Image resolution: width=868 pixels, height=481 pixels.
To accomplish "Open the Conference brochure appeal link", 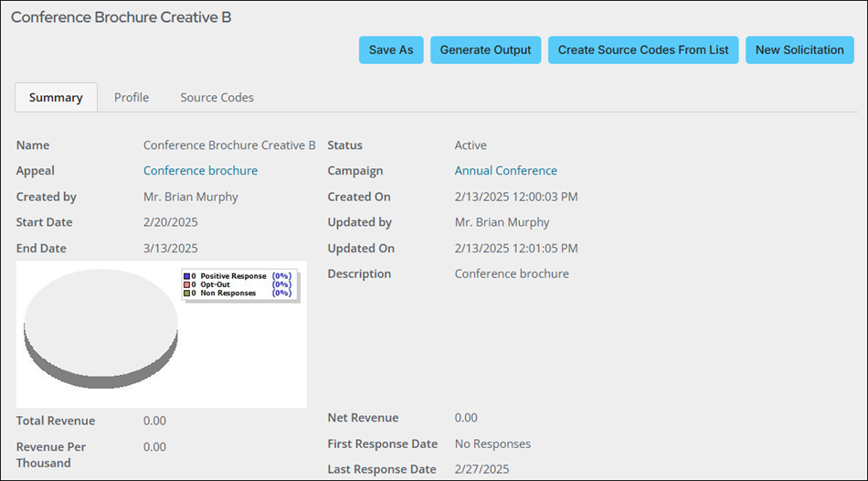I will click(x=200, y=171).
